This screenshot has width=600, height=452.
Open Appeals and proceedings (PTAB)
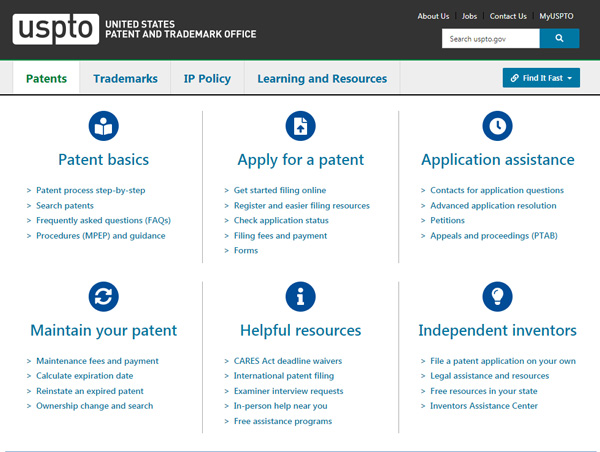click(x=494, y=235)
